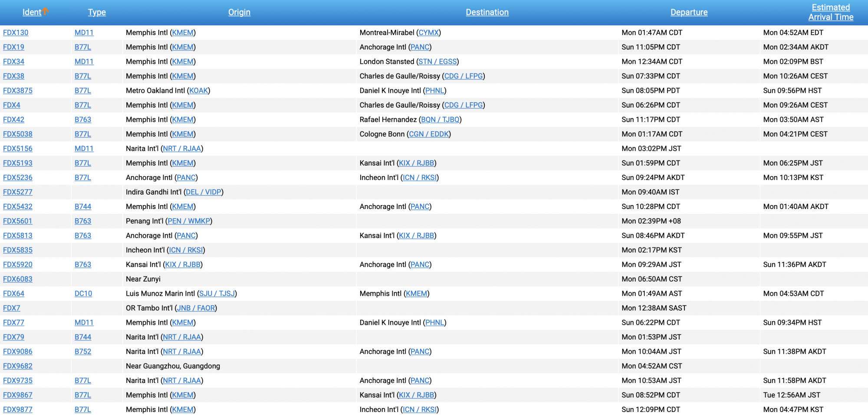The image size is (868, 415).
Task: Sort by the Departure column header
Action: pos(689,12)
